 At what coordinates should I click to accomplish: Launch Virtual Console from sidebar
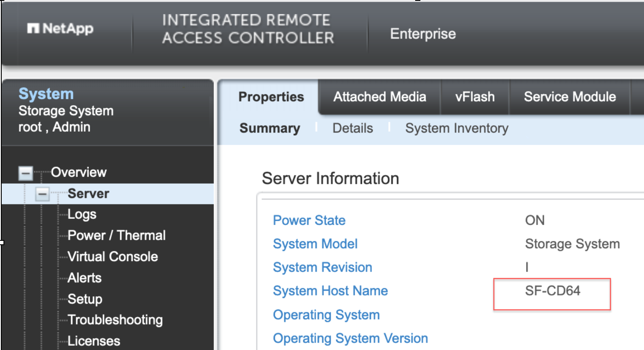[113, 256]
